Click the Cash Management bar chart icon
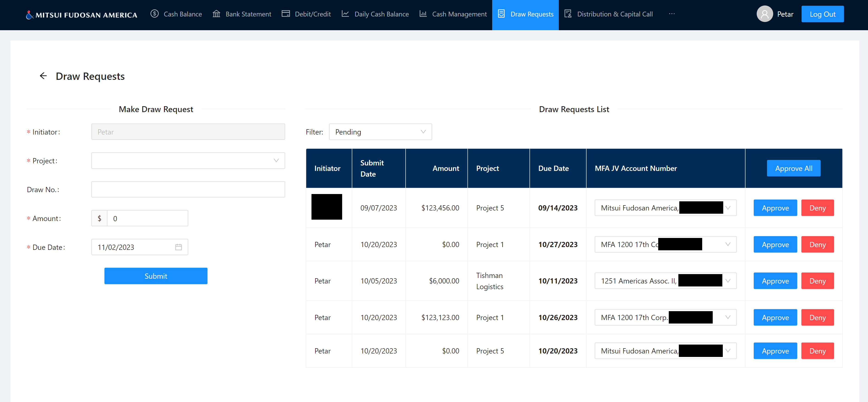Image resolution: width=868 pixels, height=402 pixels. pos(423,14)
